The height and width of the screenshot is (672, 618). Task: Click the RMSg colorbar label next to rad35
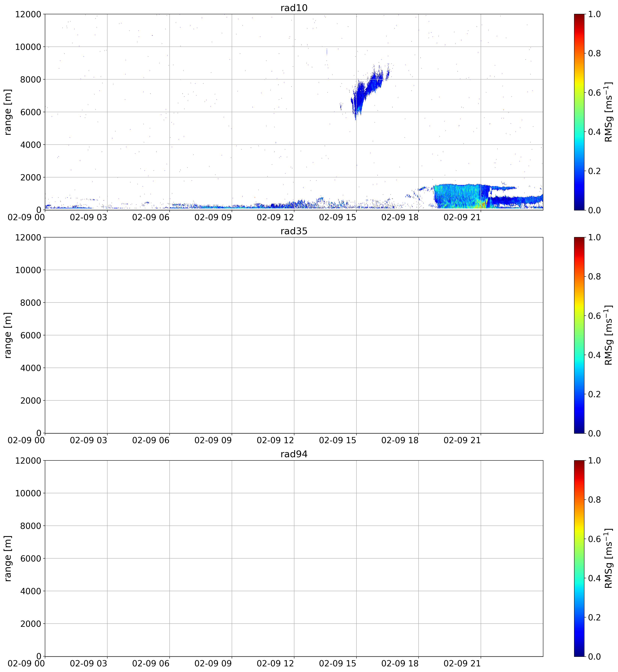pyautogui.click(x=608, y=335)
